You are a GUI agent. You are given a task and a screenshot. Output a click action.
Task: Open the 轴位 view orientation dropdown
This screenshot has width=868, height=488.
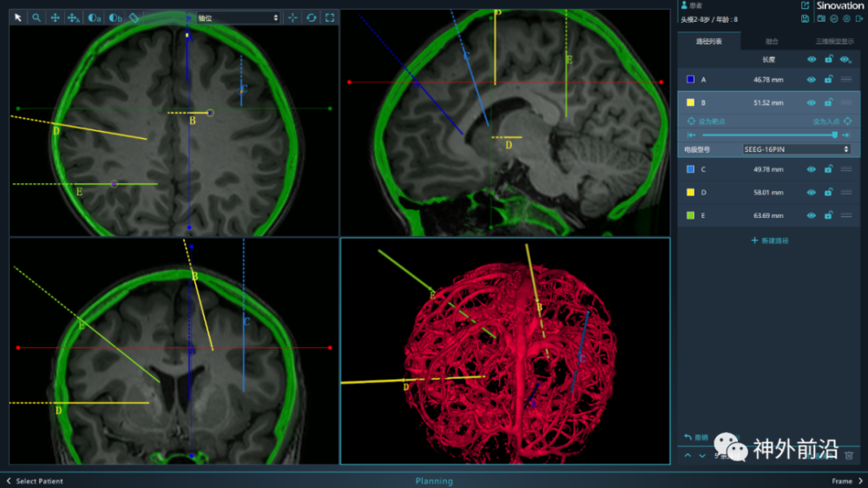pyautogui.click(x=238, y=17)
